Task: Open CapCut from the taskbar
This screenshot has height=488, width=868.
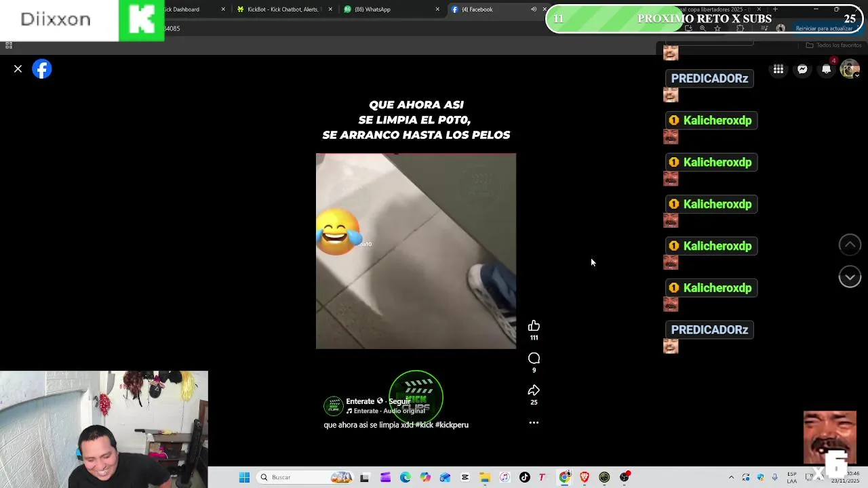Action: [465, 477]
